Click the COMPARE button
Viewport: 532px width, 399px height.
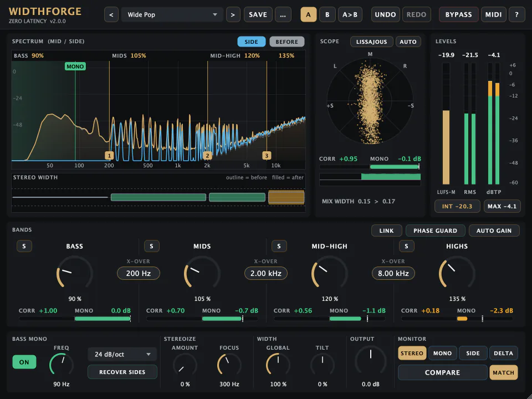pos(442,372)
